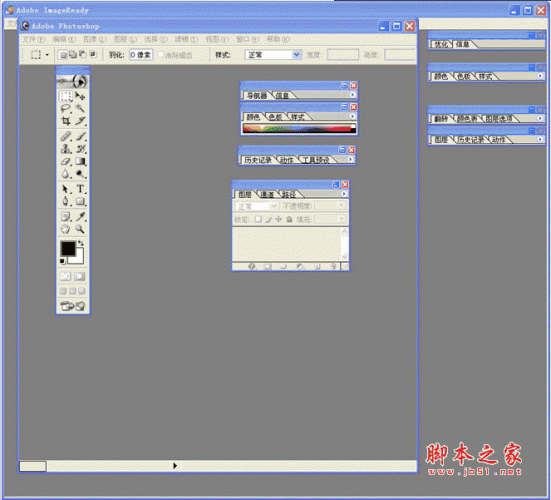This screenshot has width=551, height=500.
Task: Select the Magic Wand tool
Action: 80,108
